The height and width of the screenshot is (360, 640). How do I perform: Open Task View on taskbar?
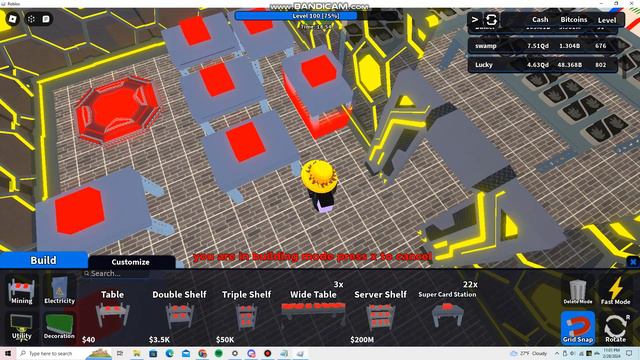(120, 353)
